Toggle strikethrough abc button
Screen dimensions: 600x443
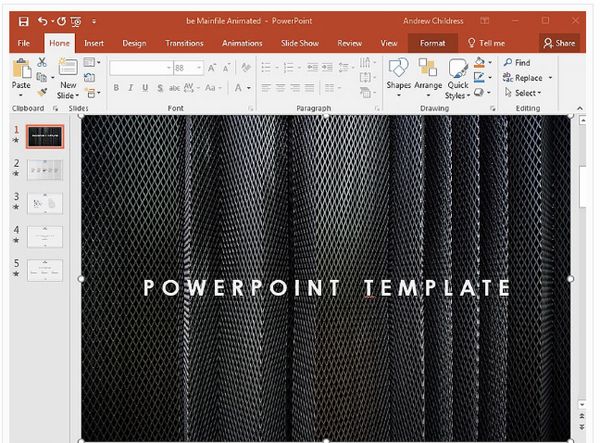(x=174, y=88)
